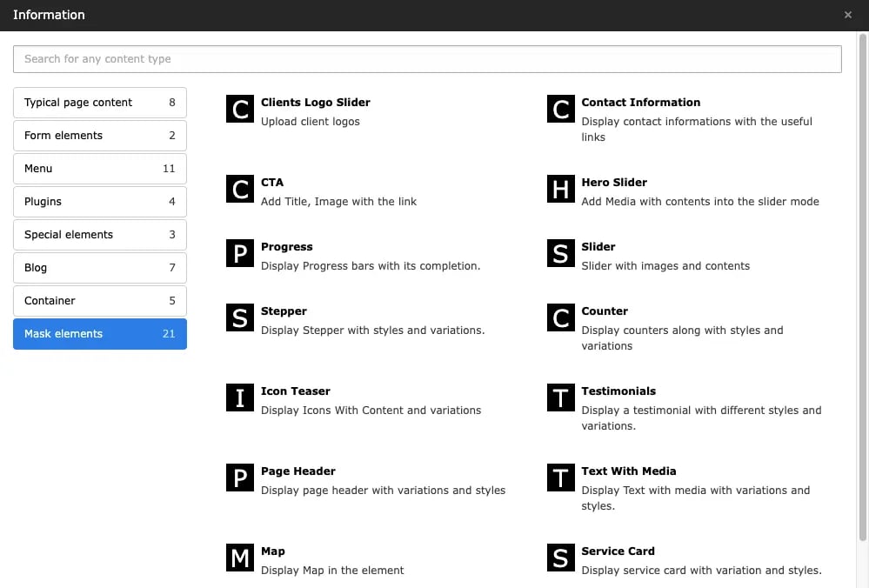Click 'Add Title, Image with the link' text
This screenshot has height=588, width=869.
(338, 202)
